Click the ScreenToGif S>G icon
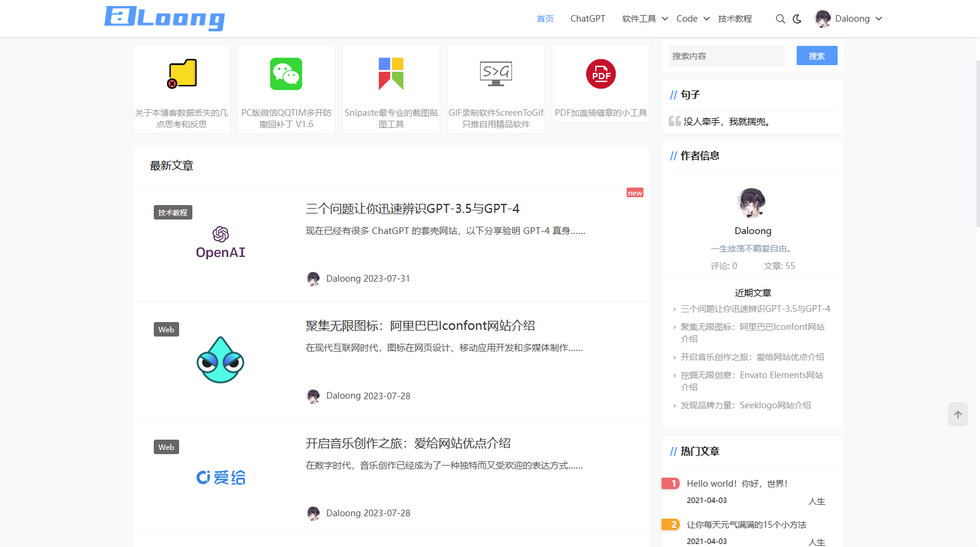Image resolution: width=980 pixels, height=547 pixels. (x=496, y=74)
